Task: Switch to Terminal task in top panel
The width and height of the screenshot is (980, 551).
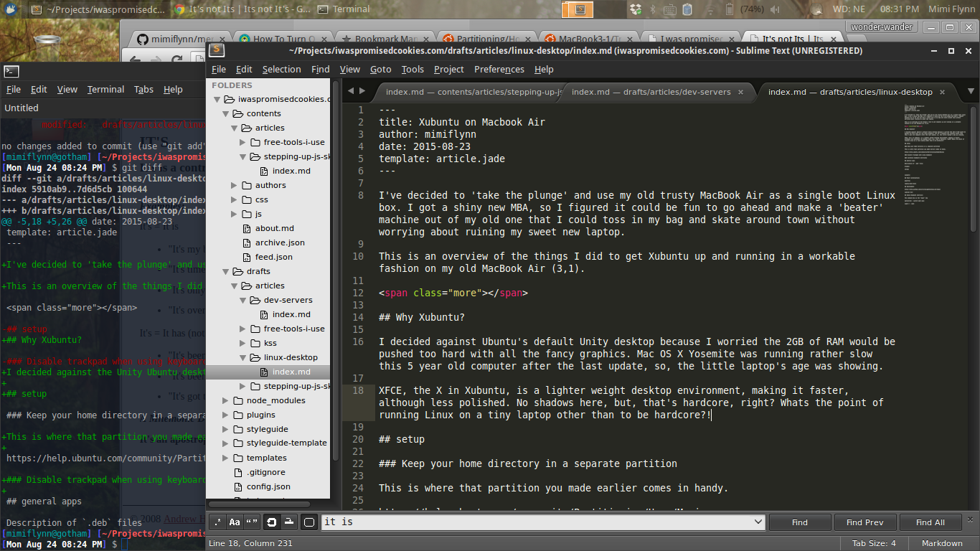Action: click(x=343, y=10)
